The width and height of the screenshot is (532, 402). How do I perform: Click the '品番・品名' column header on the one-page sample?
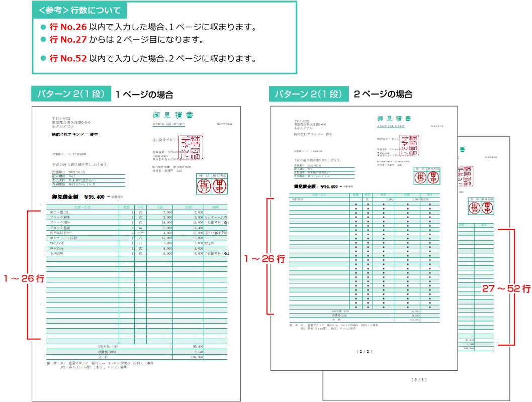click(x=82, y=207)
